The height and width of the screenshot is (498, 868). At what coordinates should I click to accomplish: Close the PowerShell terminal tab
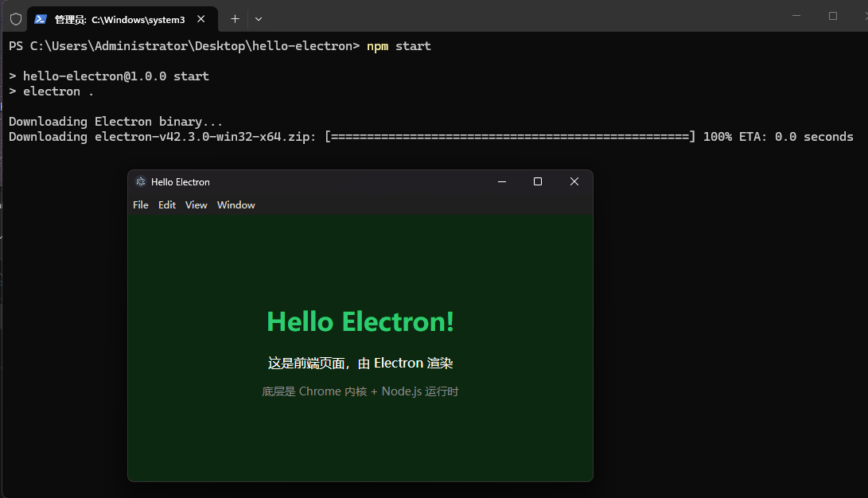coord(201,19)
